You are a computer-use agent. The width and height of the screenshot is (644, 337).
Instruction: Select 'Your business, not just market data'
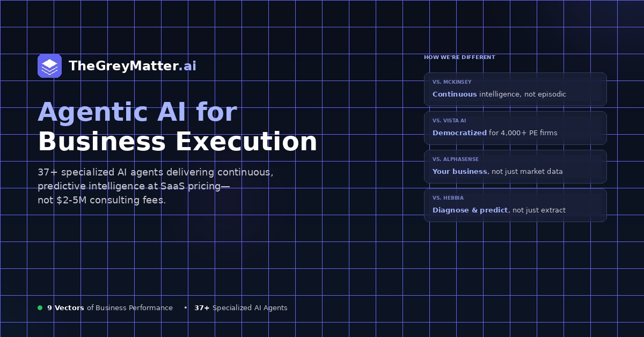tap(497, 172)
